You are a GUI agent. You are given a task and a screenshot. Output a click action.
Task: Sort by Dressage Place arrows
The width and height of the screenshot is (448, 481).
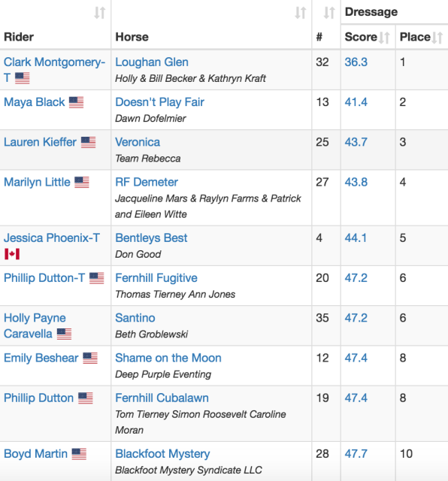point(437,38)
